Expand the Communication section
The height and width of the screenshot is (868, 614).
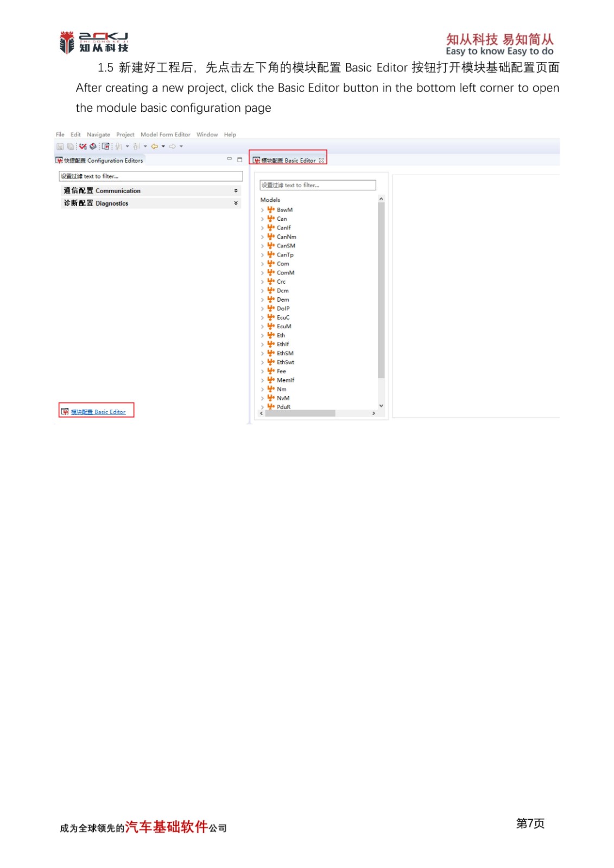tap(236, 191)
